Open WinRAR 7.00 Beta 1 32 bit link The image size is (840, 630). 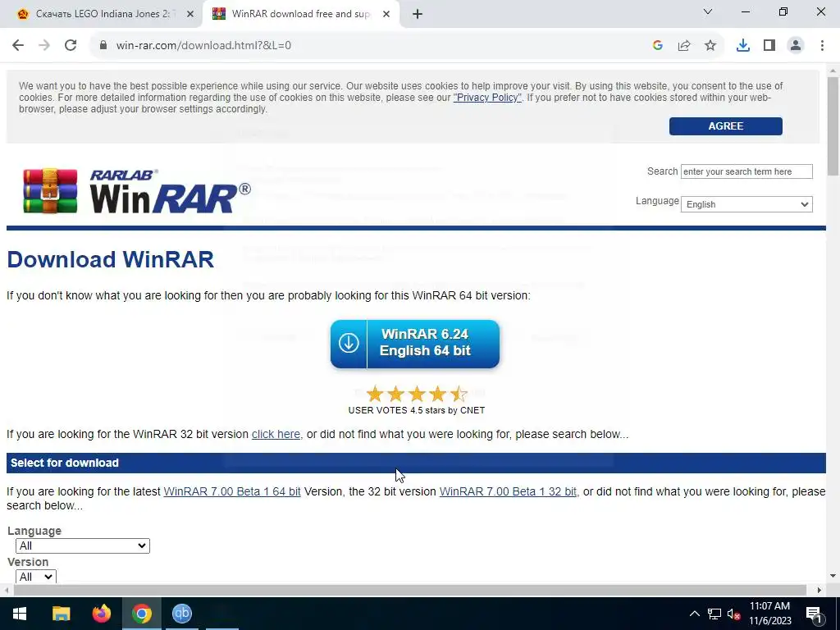click(x=508, y=491)
